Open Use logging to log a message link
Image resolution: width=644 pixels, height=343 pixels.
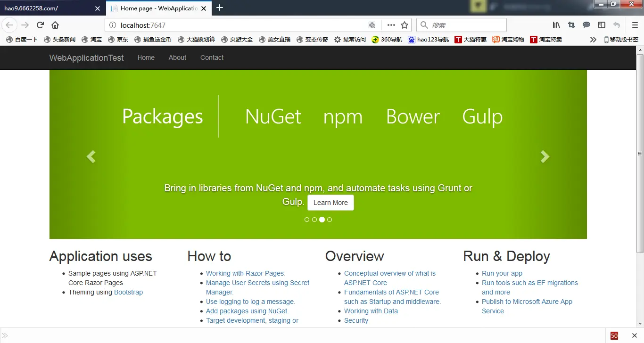click(250, 302)
